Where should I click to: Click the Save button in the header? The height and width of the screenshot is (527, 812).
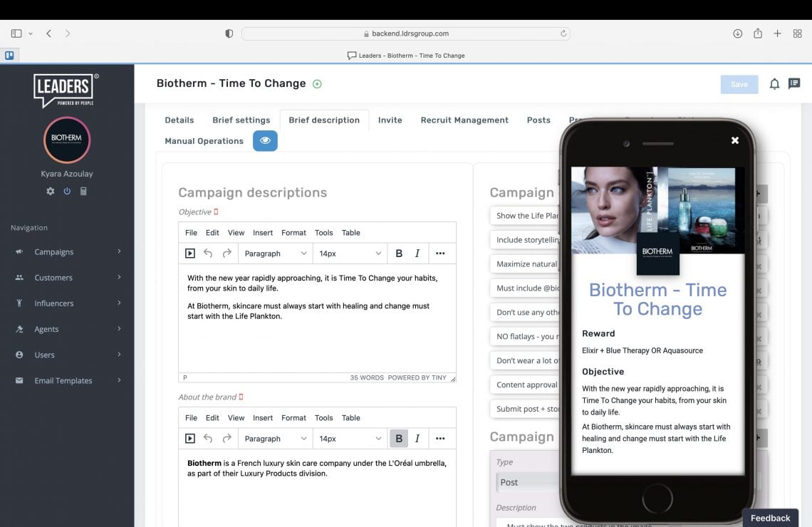coord(739,83)
